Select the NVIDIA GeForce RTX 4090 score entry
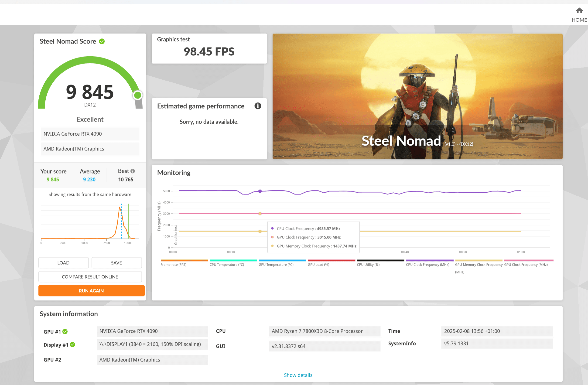Viewport: 588px width, 385px height. [x=90, y=134]
